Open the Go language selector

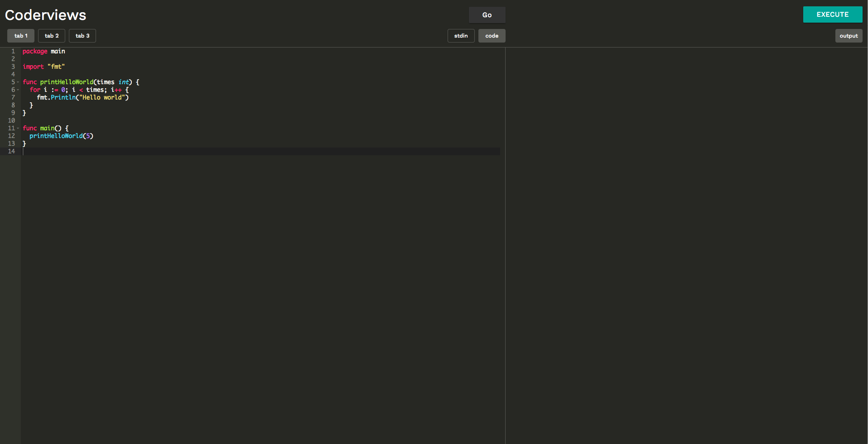(487, 14)
